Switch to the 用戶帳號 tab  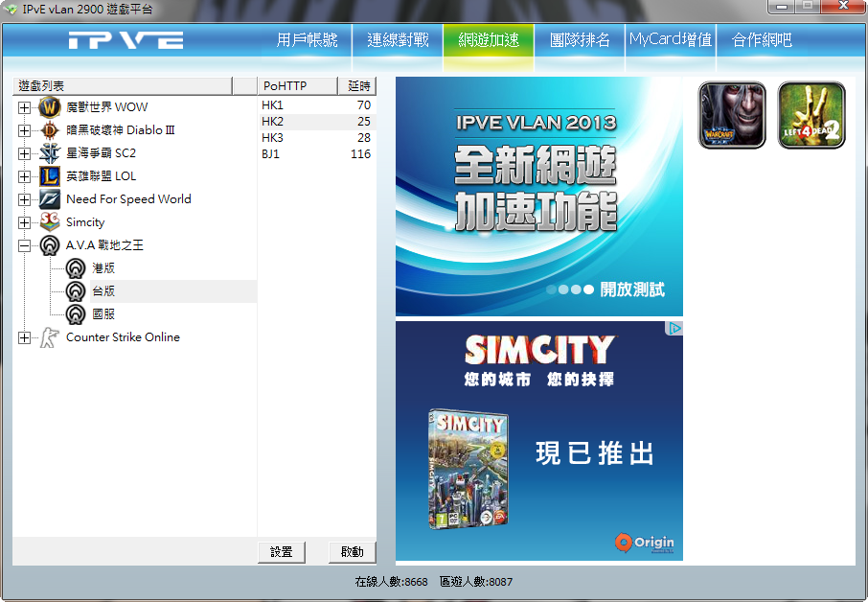(307, 40)
